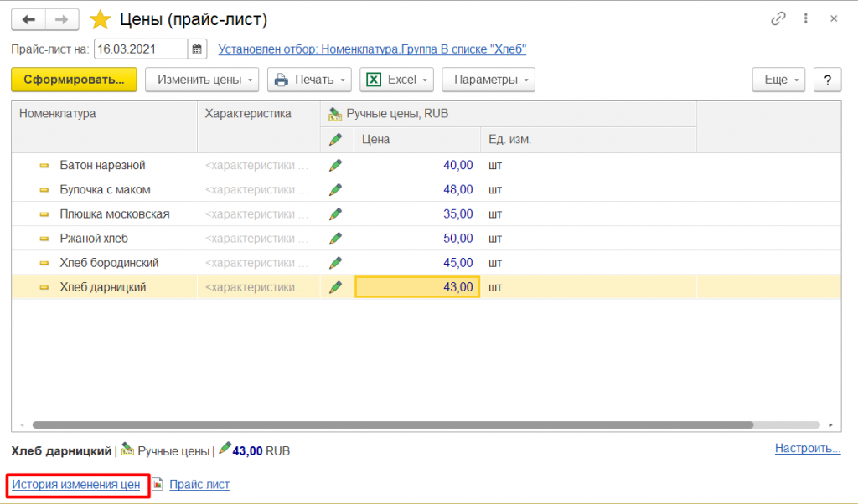
Task: Open the calendar date picker icon
Action: (x=197, y=49)
